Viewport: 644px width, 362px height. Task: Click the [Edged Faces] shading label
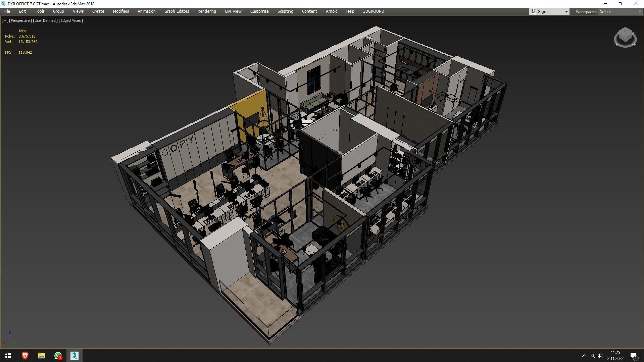coord(71,20)
